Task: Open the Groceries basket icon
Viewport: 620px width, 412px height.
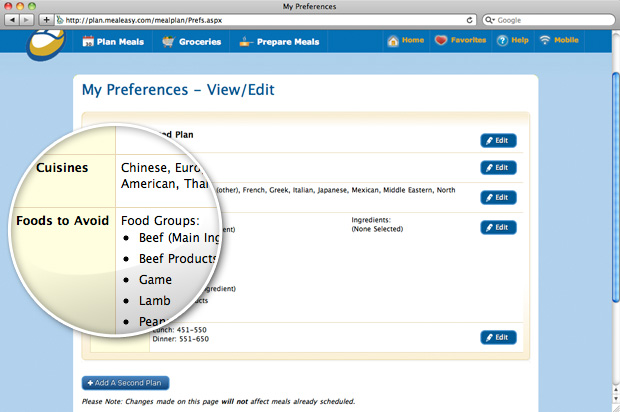Action: click(x=167, y=41)
